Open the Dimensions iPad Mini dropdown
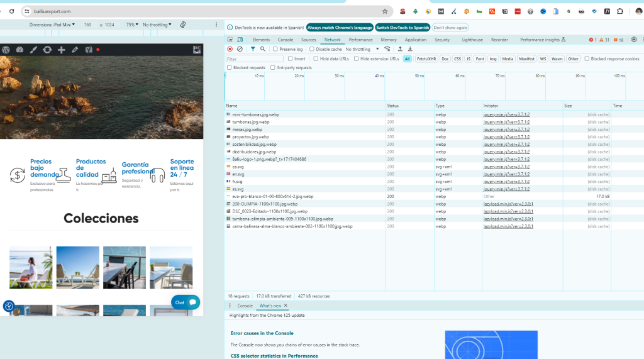644x359 pixels. pyautogui.click(x=52, y=25)
